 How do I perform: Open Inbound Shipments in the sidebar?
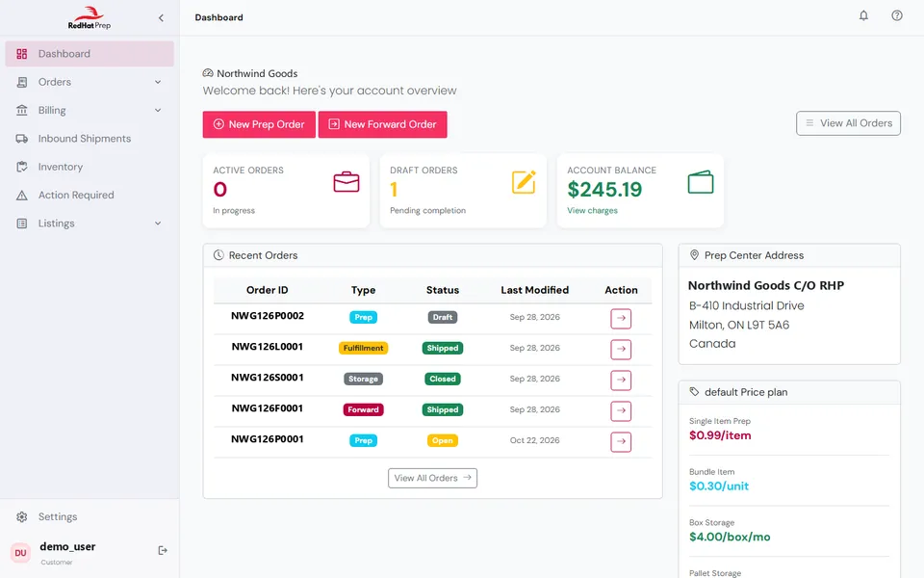click(x=90, y=139)
